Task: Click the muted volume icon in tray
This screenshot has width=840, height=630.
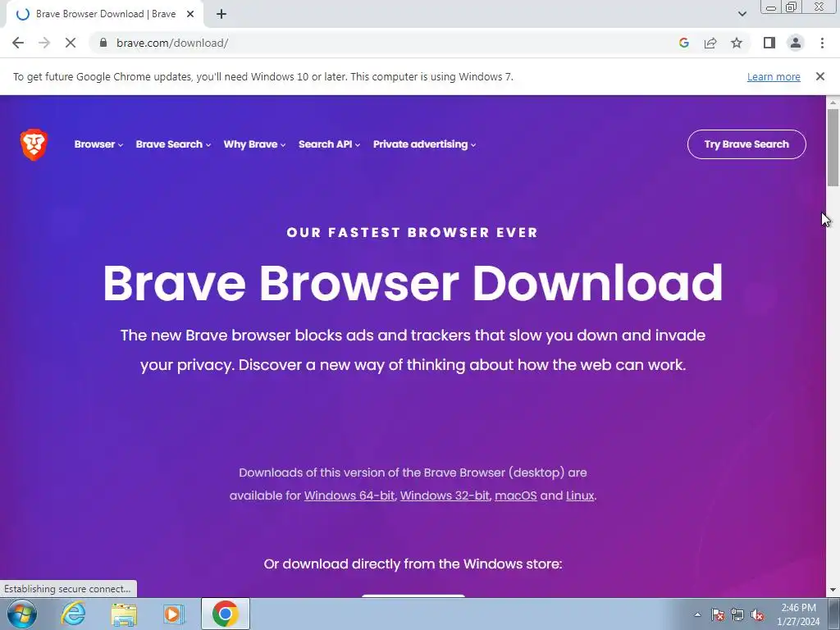Action: point(757,614)
